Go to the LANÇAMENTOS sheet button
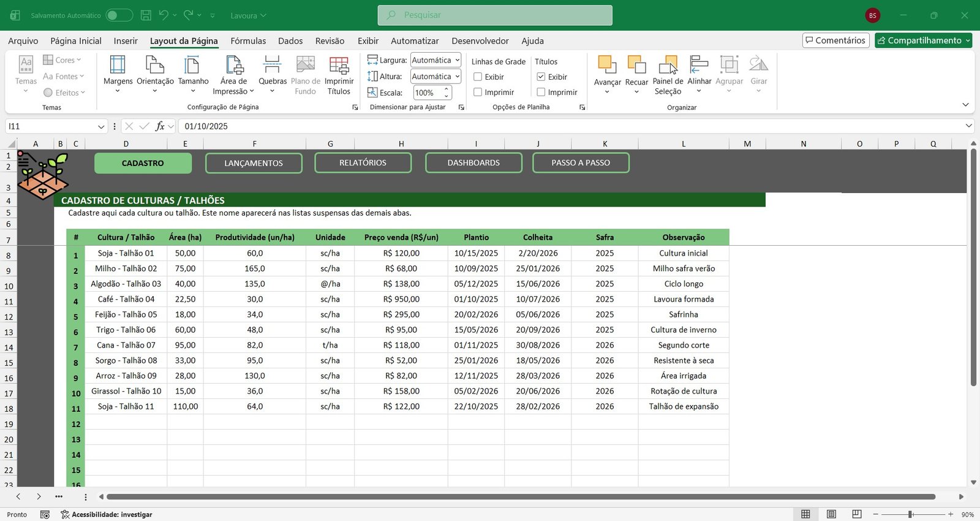This screenshot has width=980, height=521. [x=254, y=163]
